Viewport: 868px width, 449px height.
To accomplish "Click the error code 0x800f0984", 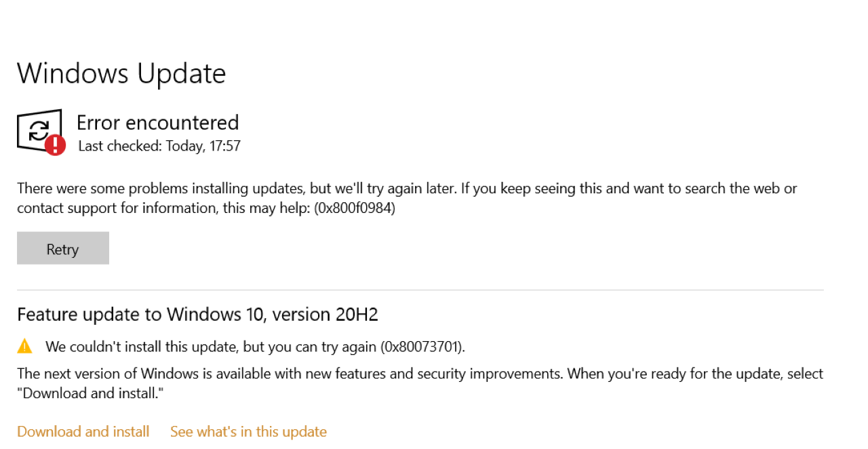I will 355,208.
